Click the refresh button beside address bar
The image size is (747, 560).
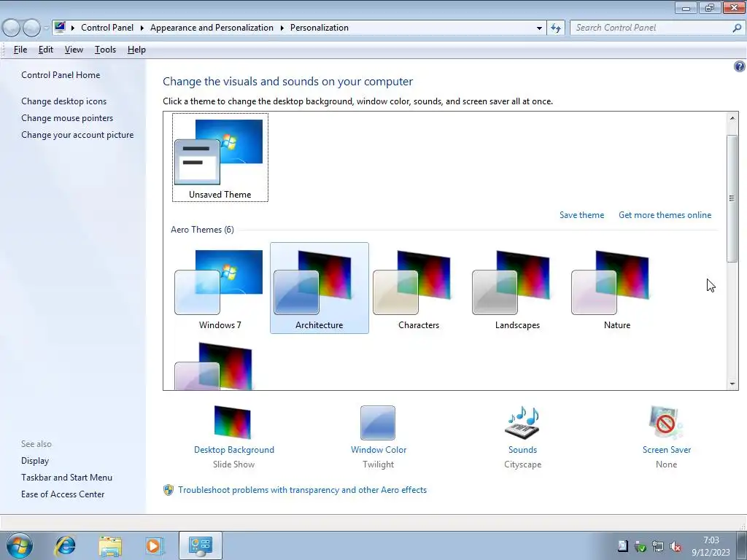(555, 28)
